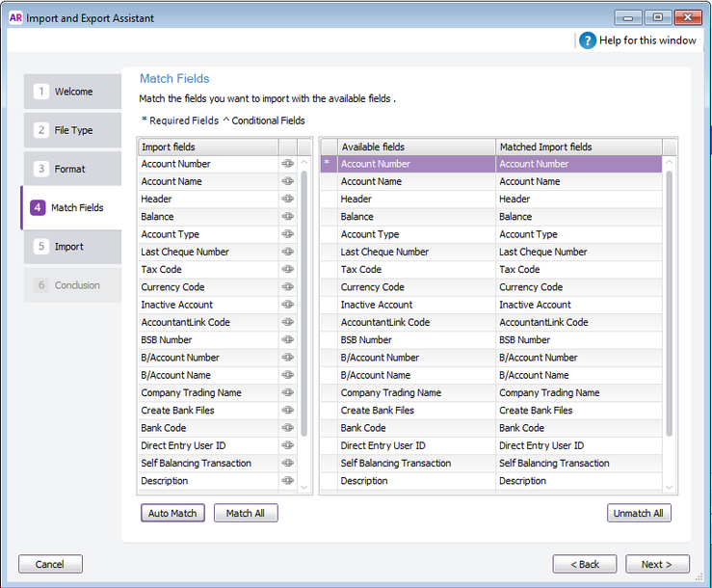
Task: Cancel the import assistant
Action: tap(50, 564)
